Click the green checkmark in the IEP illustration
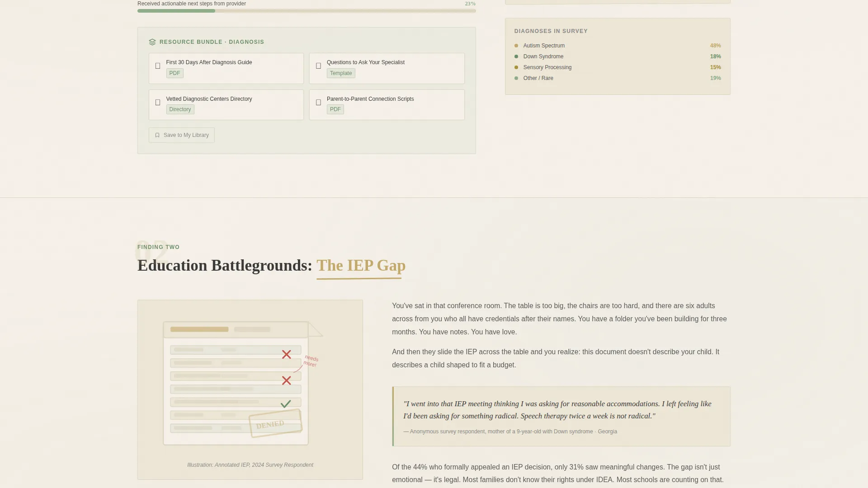This screenshot has width=868, height=488. pyautogui.click(x=286, y=404)
